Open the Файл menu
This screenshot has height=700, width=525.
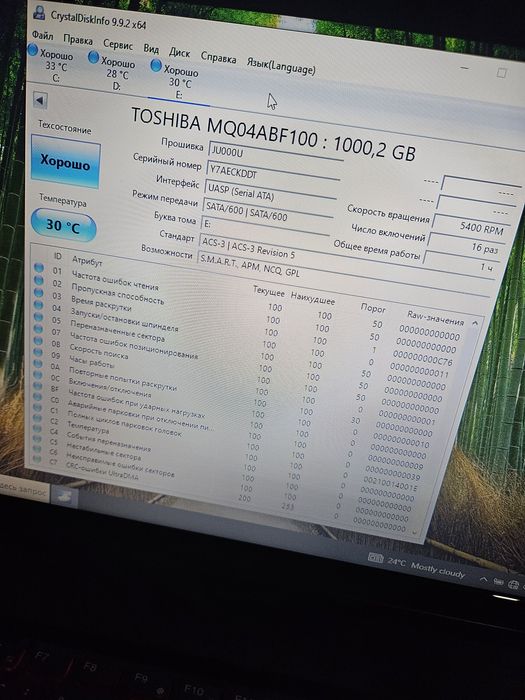click(x=42, y=35)
